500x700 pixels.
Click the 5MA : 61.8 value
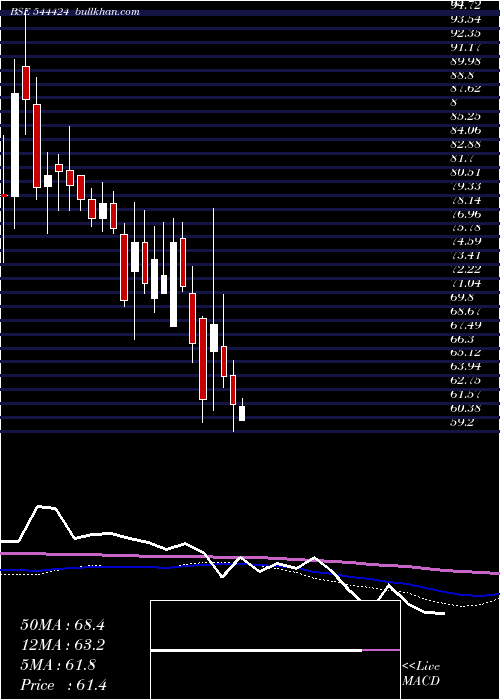coord(58,665)
